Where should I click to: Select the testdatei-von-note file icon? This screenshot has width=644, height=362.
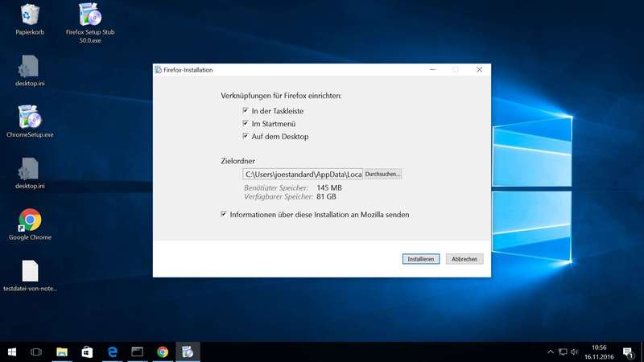pos(30,276)
